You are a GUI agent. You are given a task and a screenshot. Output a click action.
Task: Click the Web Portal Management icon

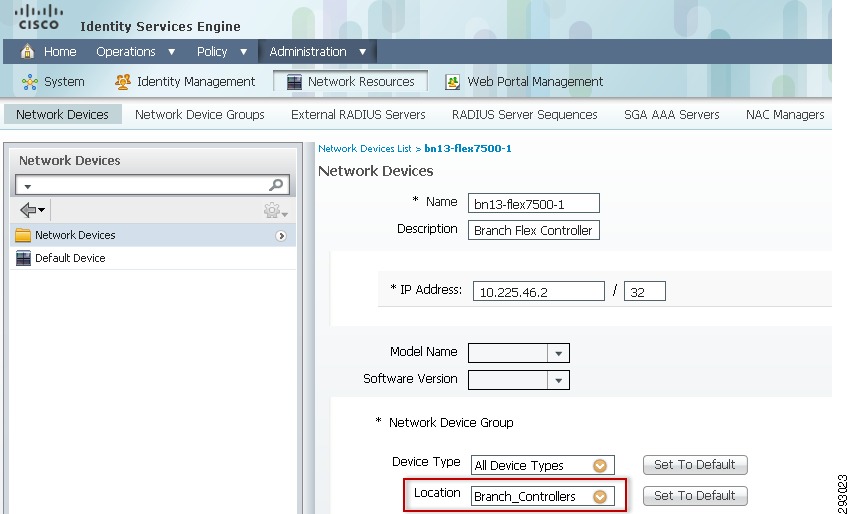(452, 82)
